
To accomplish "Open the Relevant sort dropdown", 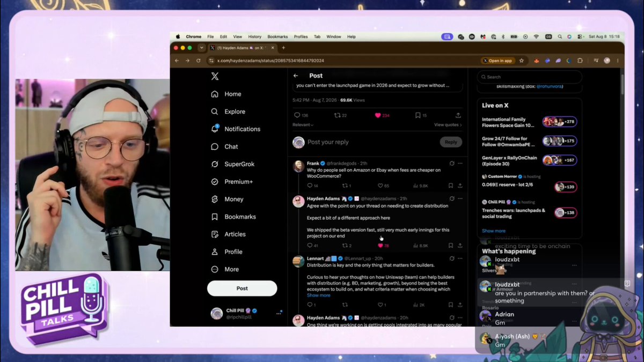I will 303,124.
